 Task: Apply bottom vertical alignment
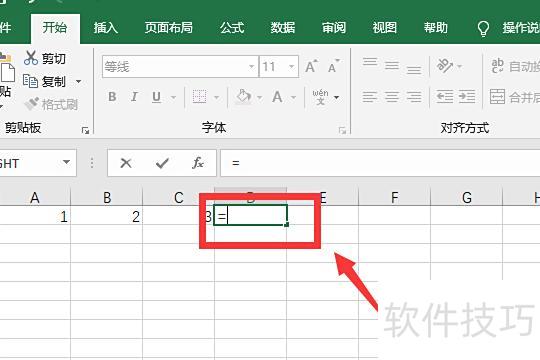coord(414,70)
